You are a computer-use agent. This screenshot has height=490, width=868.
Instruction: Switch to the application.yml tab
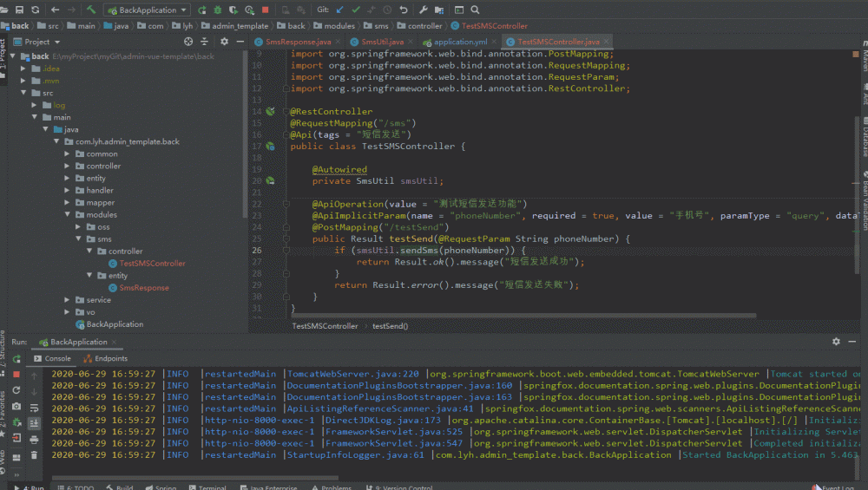[460, 42]
